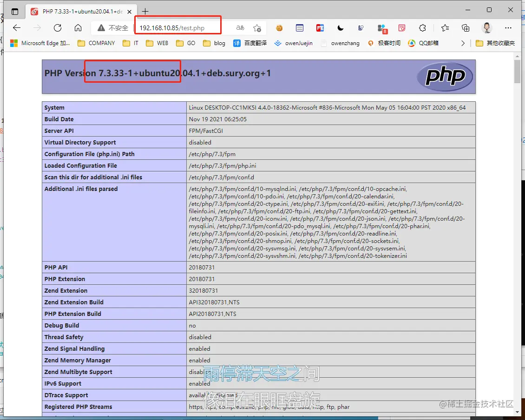
Task: Go back to the previous page
Action: click(x=16, y=28)
